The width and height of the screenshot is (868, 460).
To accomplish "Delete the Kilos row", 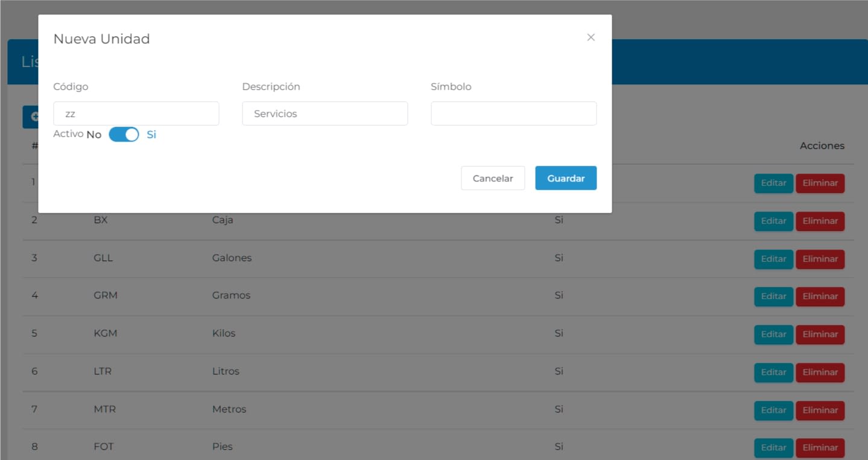I will coord(820,335).
